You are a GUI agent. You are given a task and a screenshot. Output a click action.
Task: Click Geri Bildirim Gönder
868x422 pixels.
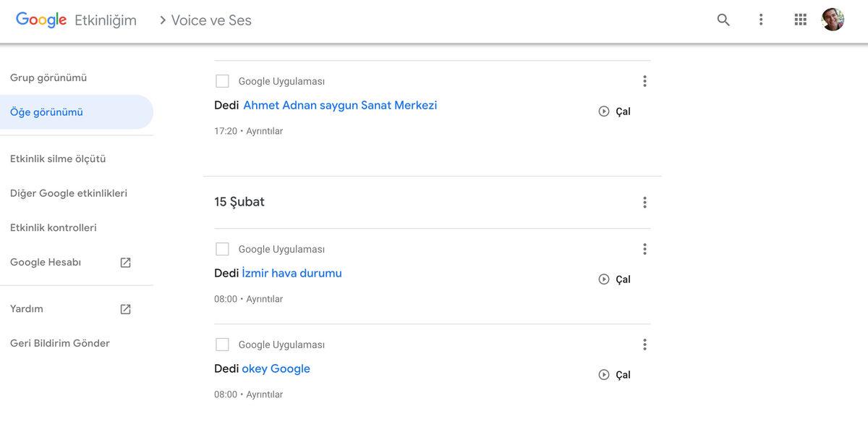tap(59, 342)
